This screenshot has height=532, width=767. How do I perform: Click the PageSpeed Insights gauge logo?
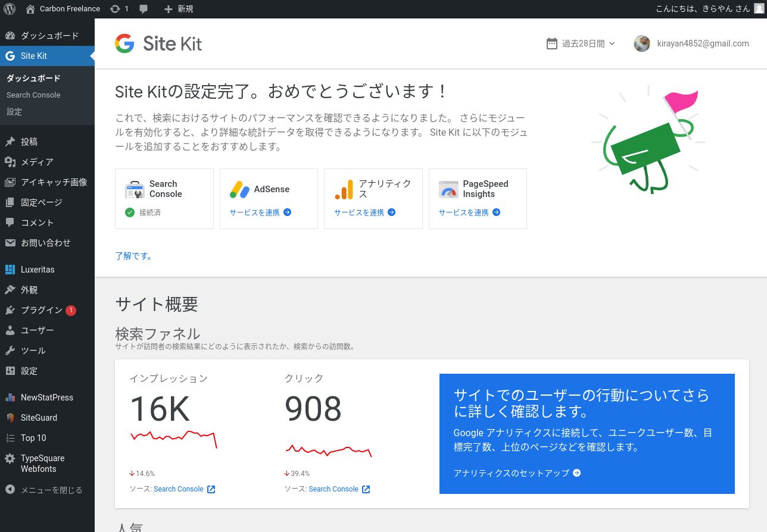point(448,189)
